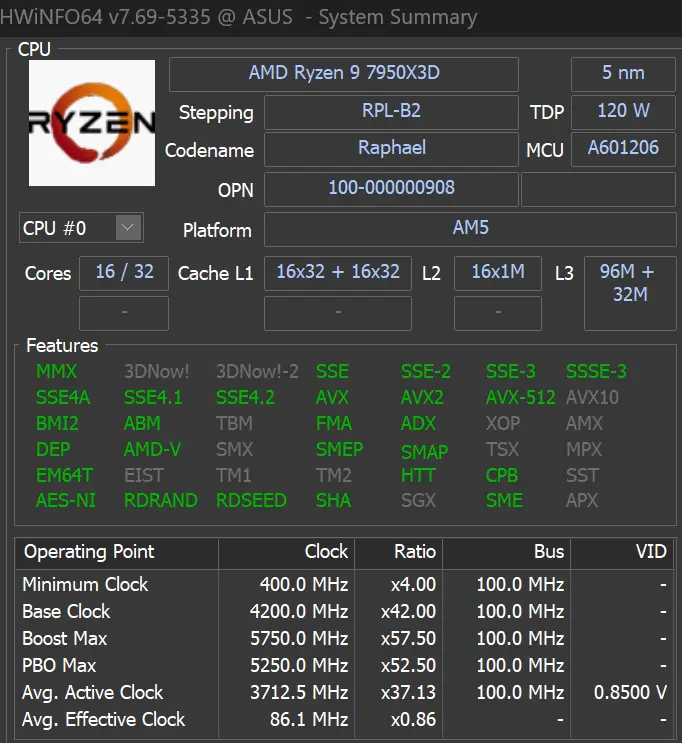682x743 pixels.
Task: Click the Ryzen logo image
Action: point(92,123)
